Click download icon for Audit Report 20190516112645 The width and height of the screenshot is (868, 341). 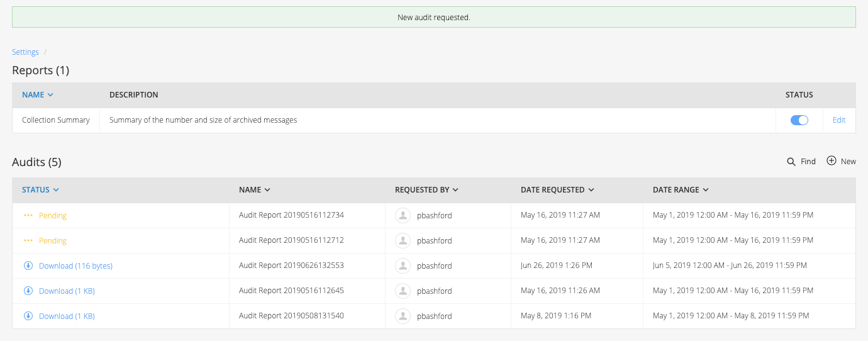[28, 291]
